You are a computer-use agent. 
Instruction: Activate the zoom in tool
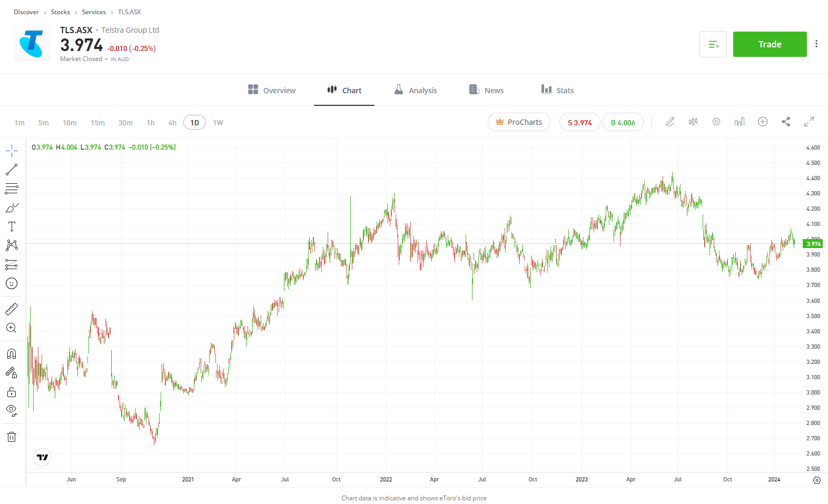point(12,328)
